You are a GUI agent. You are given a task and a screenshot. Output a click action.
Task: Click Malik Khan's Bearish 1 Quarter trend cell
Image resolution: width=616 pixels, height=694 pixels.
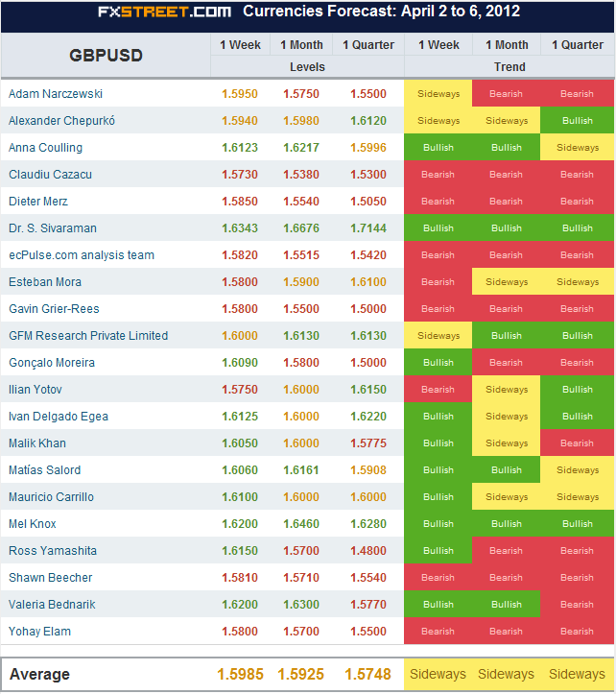tap(577, 443)
